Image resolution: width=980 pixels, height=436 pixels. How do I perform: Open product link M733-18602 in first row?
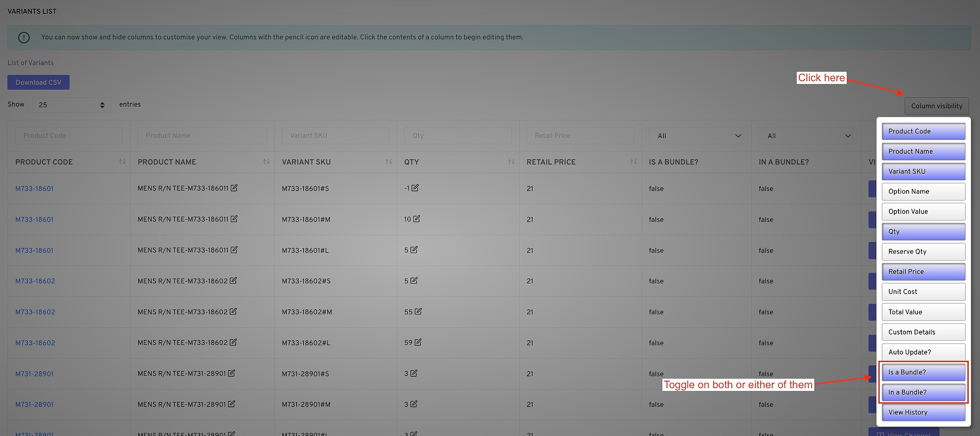tap(35, 281)
